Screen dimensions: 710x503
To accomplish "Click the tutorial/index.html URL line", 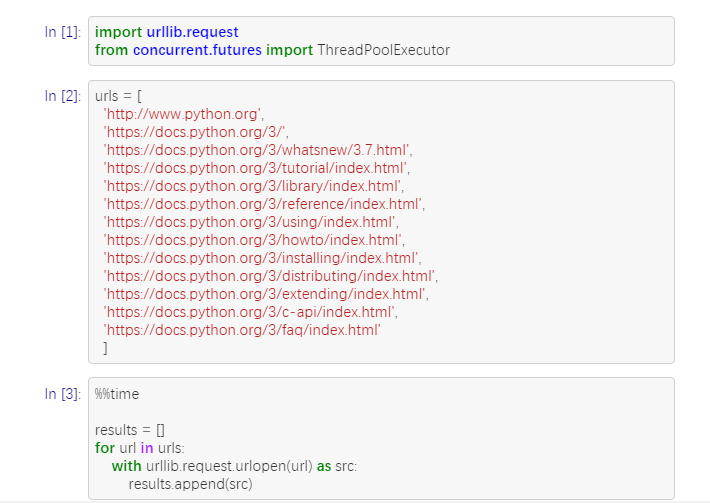I will (x=256, y=168).
